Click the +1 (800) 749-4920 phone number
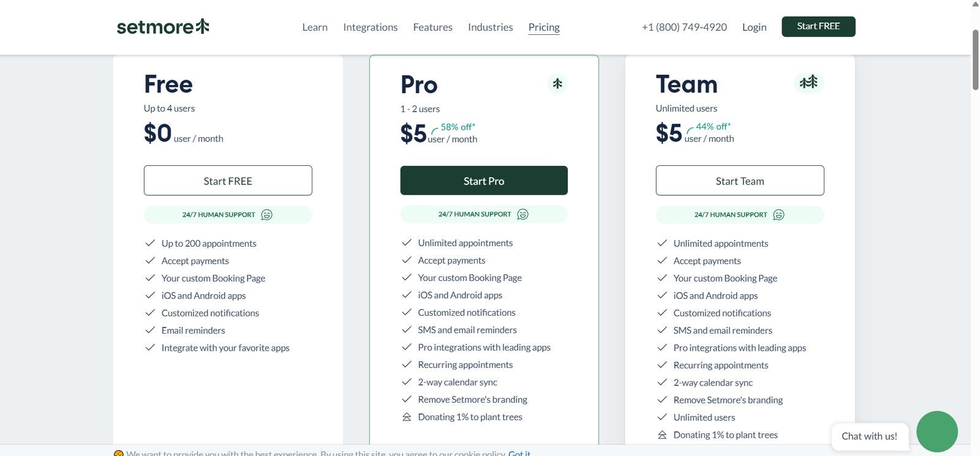 (x=684, y=27)
